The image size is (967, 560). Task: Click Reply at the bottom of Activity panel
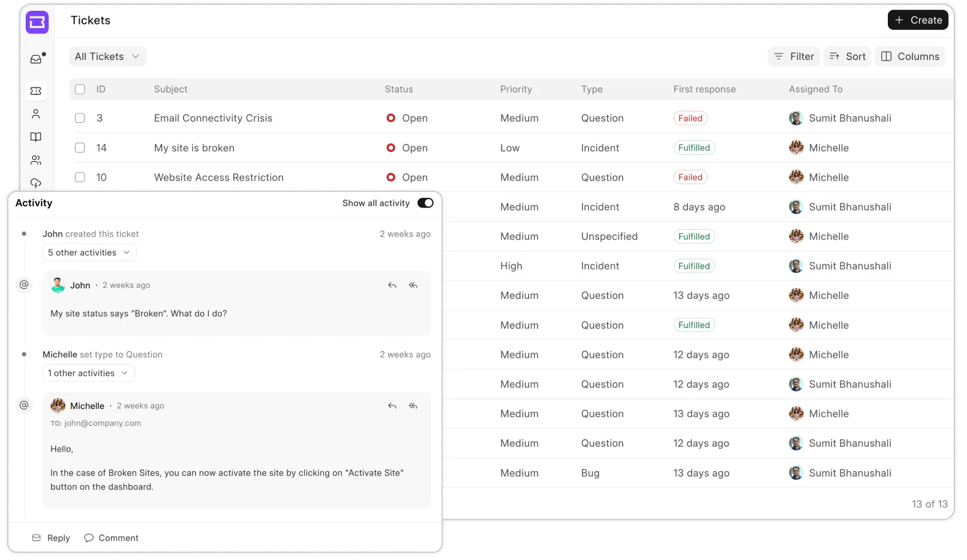[50, 538]
